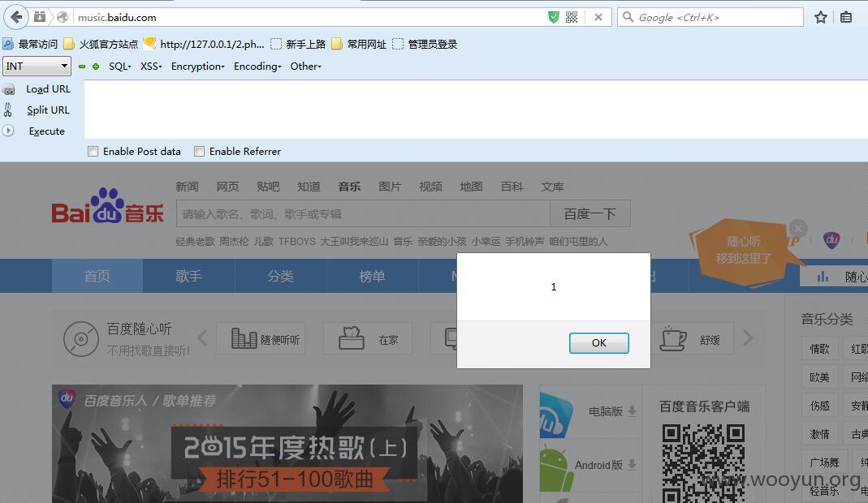The image size is (868, 503).
Task: Click the Google search box
Action: coord(710,17)
